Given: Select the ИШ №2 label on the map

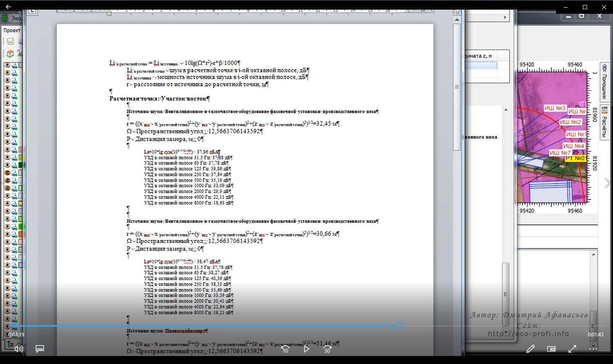Looking at the screenshot, I should click(570, 122).
